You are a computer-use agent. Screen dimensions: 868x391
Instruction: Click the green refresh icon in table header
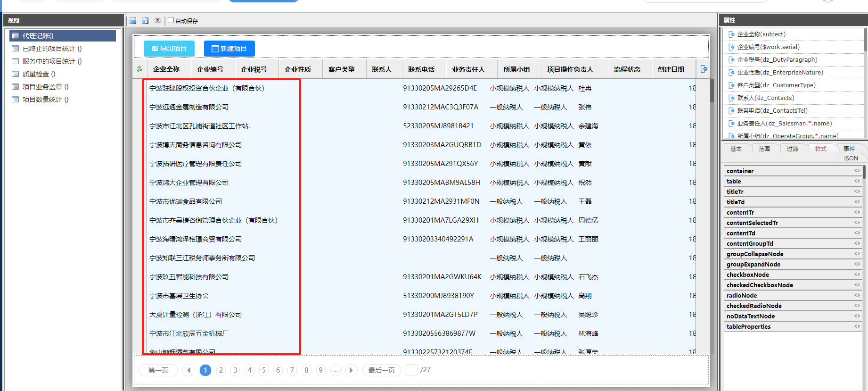tap(139, 69)
